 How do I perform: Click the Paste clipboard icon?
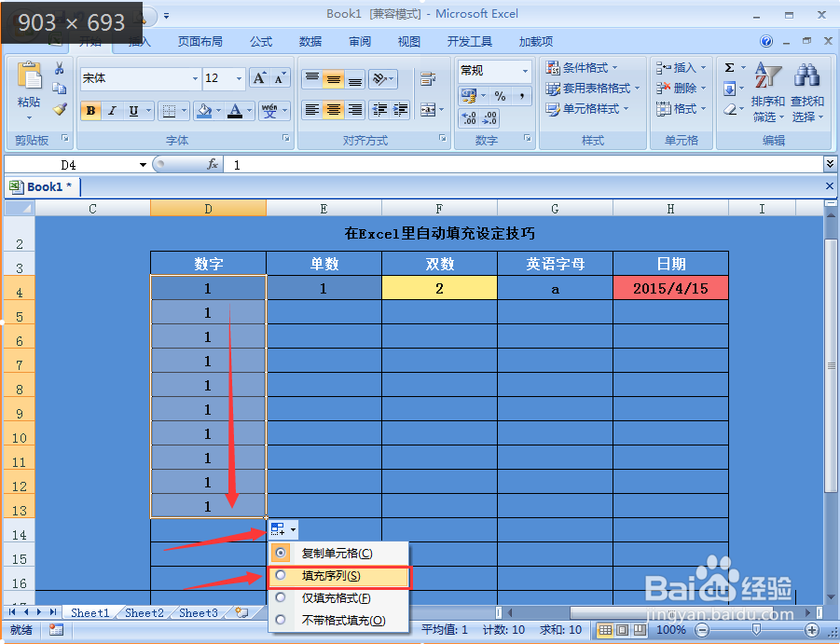tap(30, 75)
